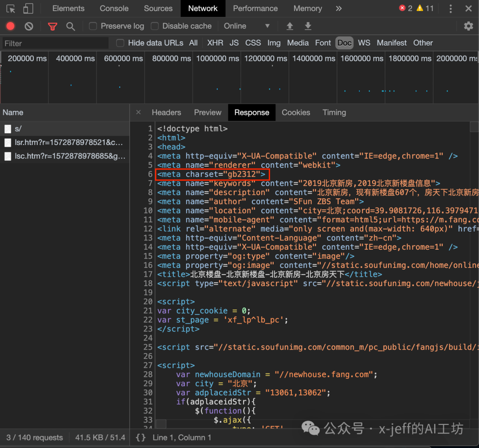The image size is (479, 448).
Task: Open the Online throttling dropdown
Action: (x=247, y=26)
